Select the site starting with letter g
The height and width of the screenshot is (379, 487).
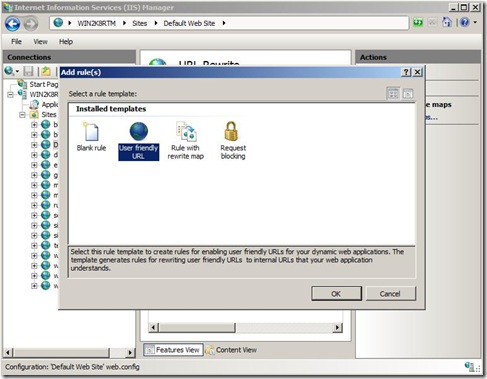[55, 175]
